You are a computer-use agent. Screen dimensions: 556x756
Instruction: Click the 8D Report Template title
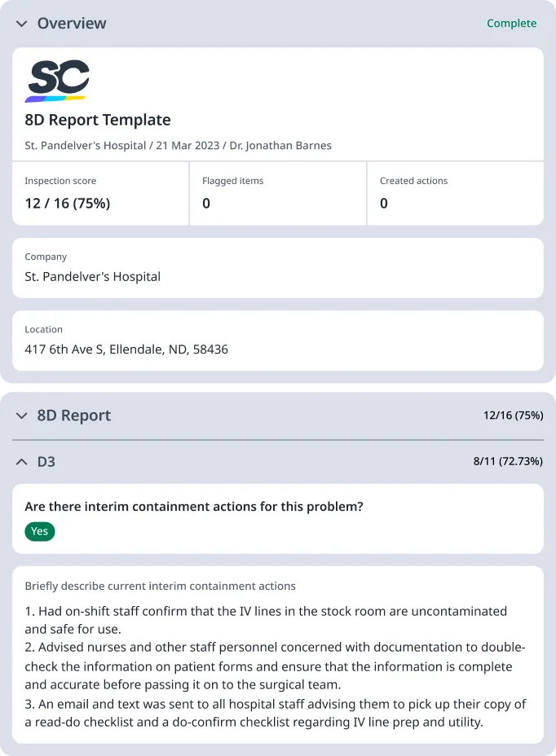click(x=97, y=120)
